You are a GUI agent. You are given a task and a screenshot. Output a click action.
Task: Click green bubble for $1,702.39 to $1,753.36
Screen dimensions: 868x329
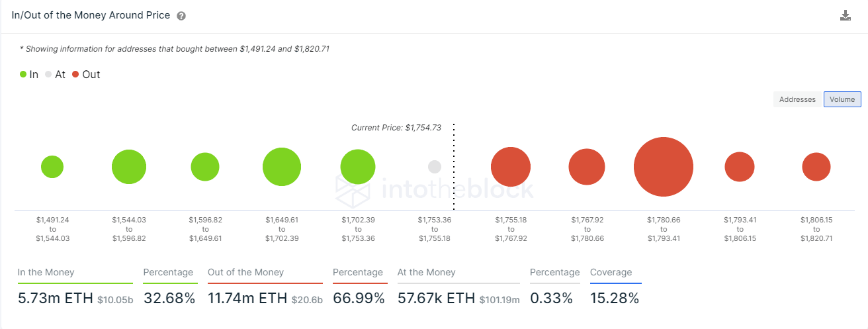(358, 167)
